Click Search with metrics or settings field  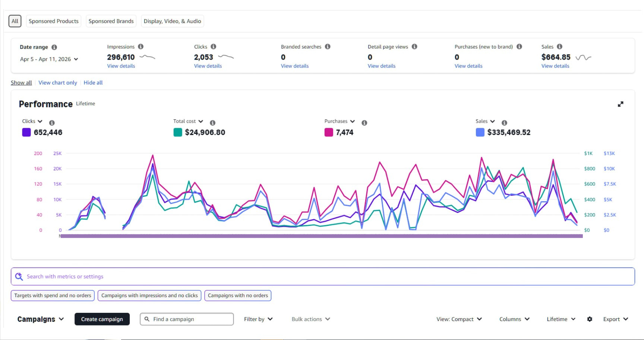point(323,277)
